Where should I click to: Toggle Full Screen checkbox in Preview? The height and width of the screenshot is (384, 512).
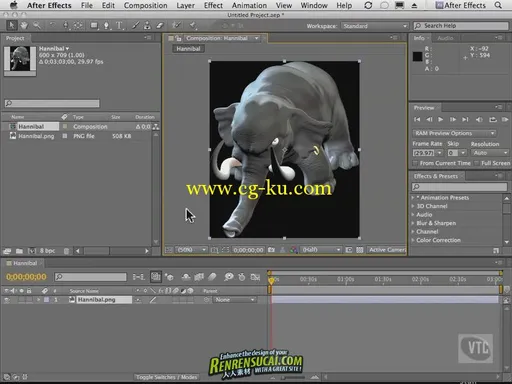[476, 163]
